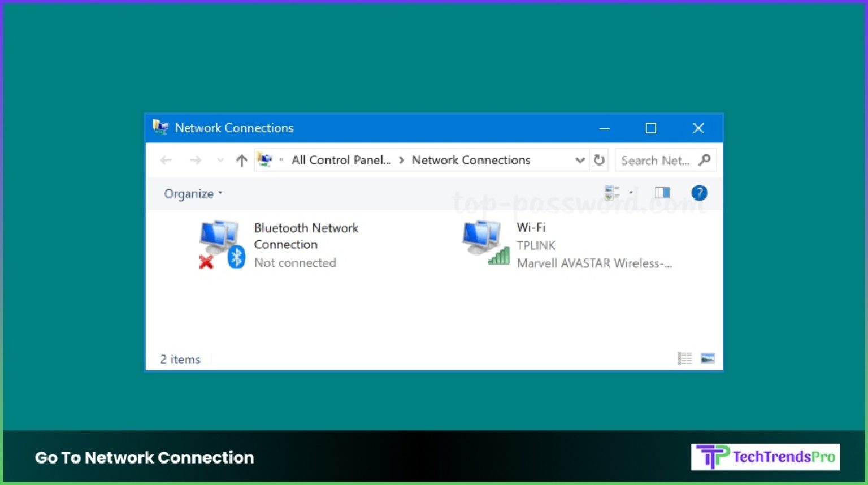Select All Control Panel breadcrumb

341,161
